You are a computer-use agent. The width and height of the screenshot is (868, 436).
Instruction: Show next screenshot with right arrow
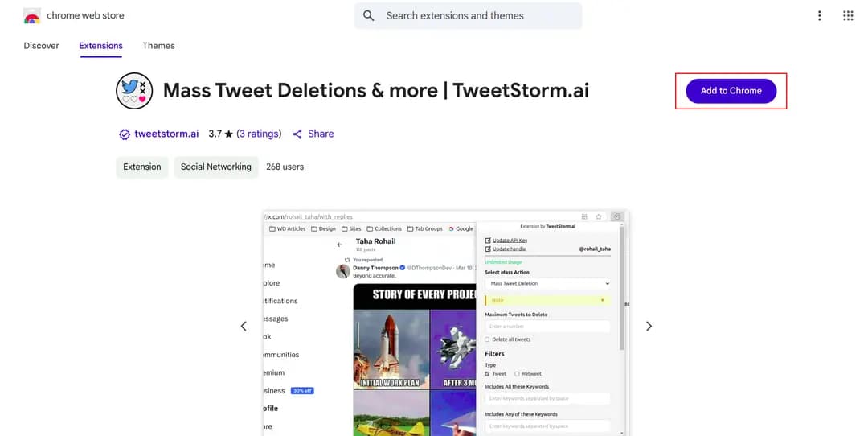[x=649, y=327]
